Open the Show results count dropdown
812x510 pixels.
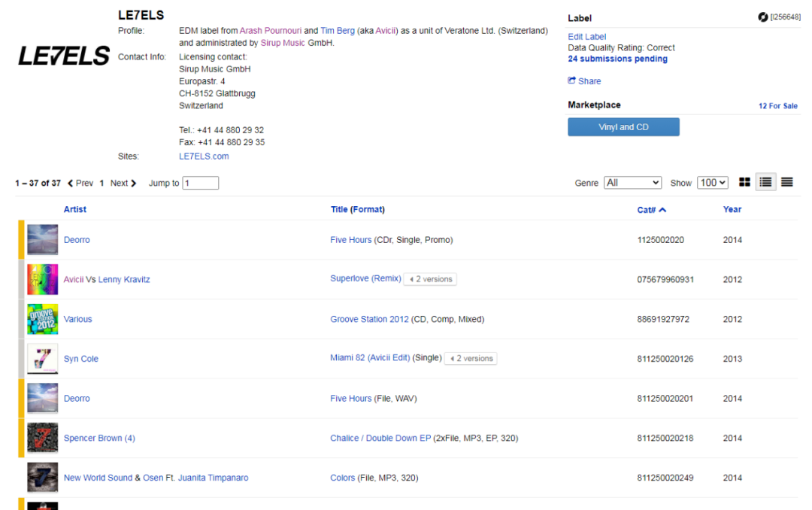click(713, 183)
